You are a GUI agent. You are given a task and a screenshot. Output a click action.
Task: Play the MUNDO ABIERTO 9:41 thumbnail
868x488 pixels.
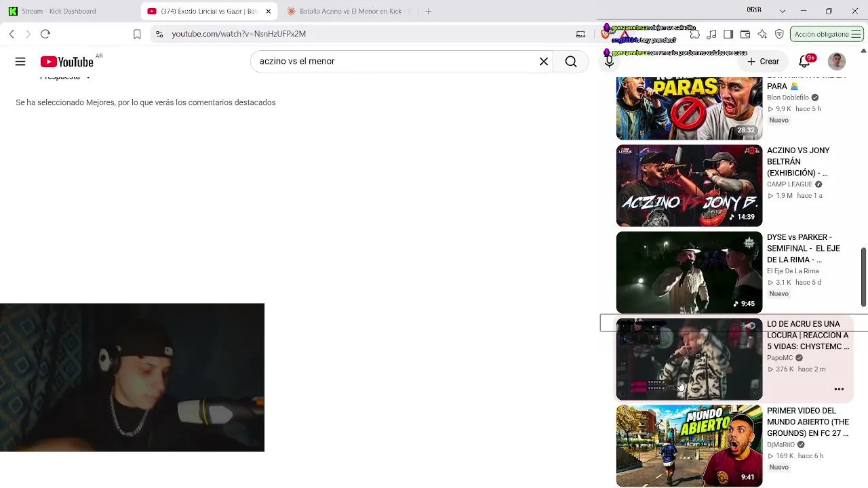click(x=689, y=446)
